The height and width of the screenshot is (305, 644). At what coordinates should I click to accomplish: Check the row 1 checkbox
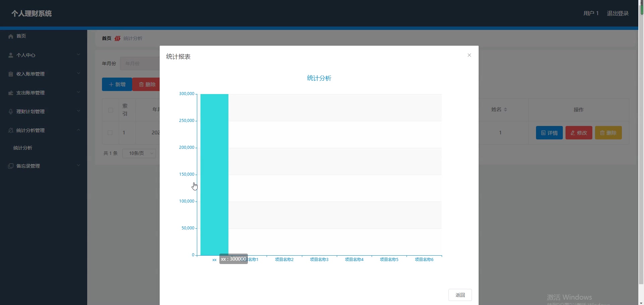[x=110, y=133]
